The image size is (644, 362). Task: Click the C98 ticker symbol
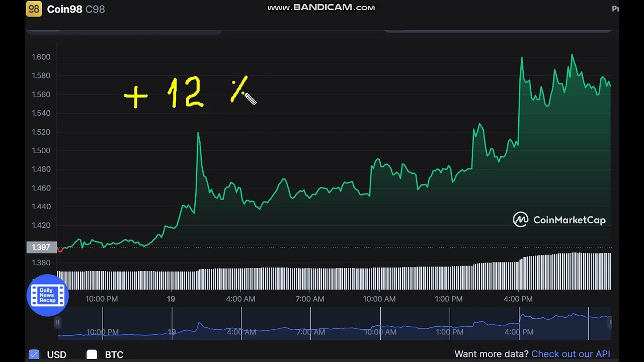click(95, 9)
